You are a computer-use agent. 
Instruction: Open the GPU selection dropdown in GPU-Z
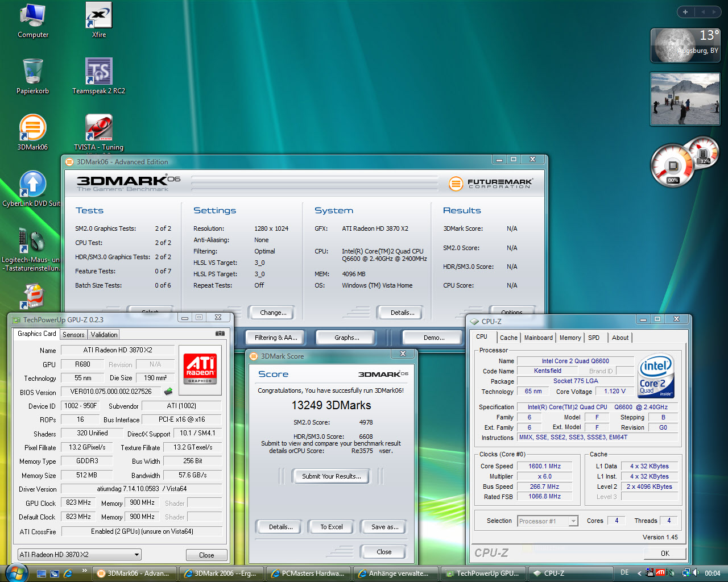[x=136, y=555]
